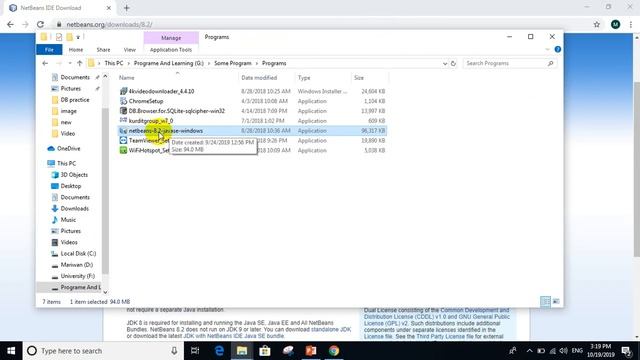Open pinned Pictures in Quick access
The height and width of the screenshot is (360, 640).
(x=71, y=89)
